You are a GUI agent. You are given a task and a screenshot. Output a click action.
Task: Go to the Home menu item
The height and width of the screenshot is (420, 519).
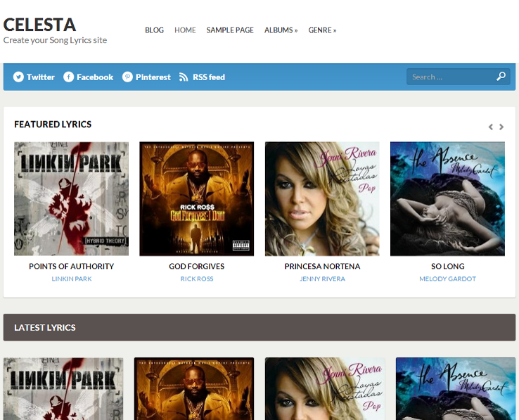[x=185, y=30]
